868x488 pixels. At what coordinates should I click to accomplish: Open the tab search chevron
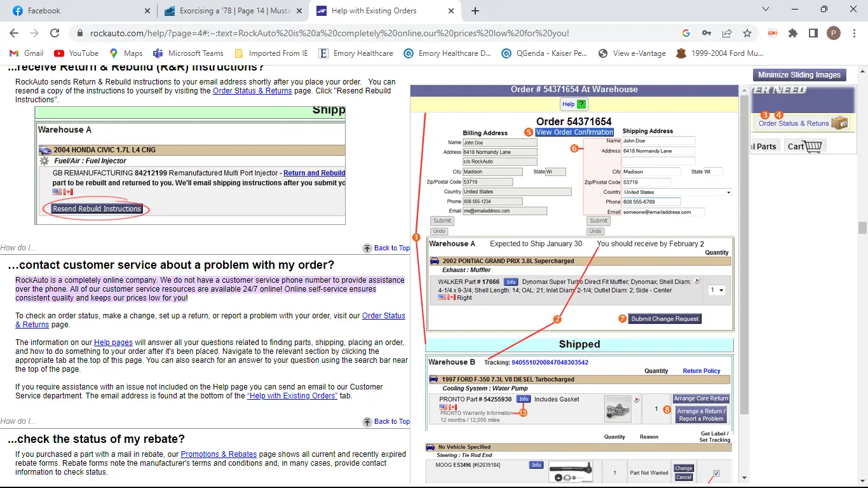click(766, 9)
